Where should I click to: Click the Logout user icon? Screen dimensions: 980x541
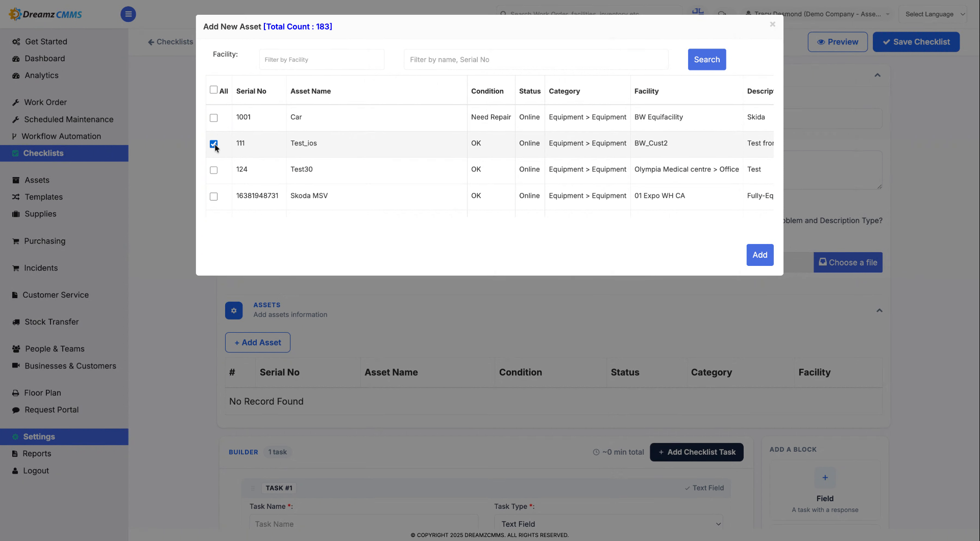click(x=15, y=471)
